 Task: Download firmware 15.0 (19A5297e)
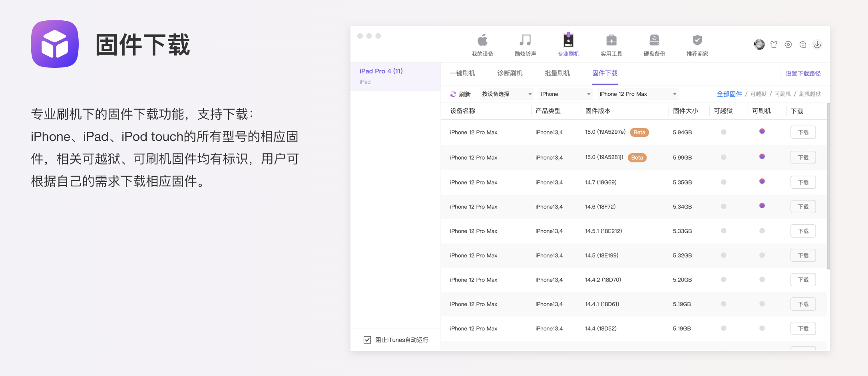pyautogui.click(x=803, y=133)
